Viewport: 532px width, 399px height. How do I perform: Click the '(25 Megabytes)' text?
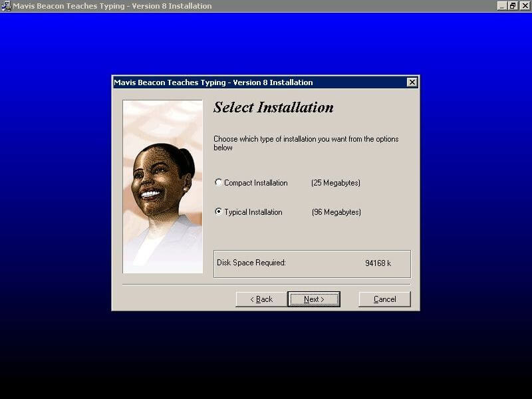point(336,183)
